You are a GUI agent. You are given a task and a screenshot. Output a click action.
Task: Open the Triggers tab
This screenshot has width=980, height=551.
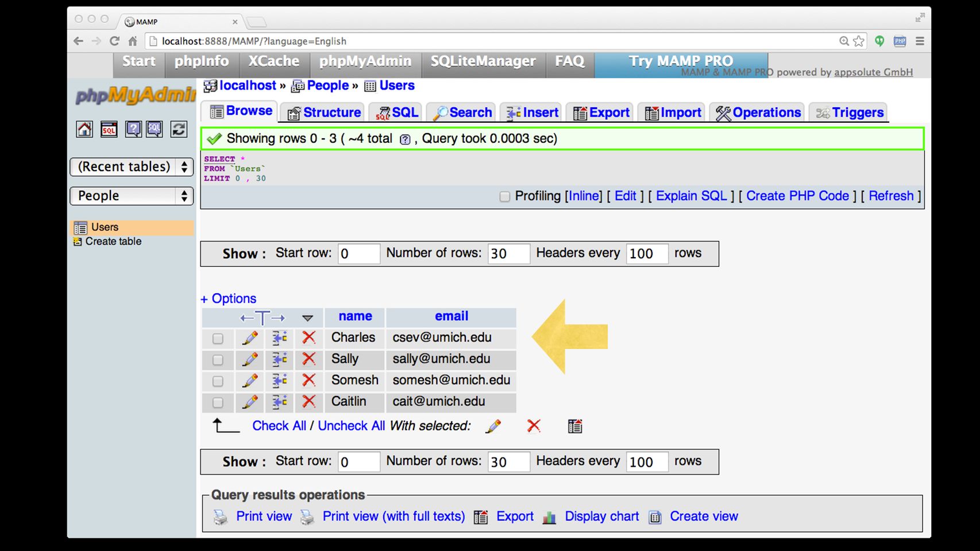click(x=850, y=112)
